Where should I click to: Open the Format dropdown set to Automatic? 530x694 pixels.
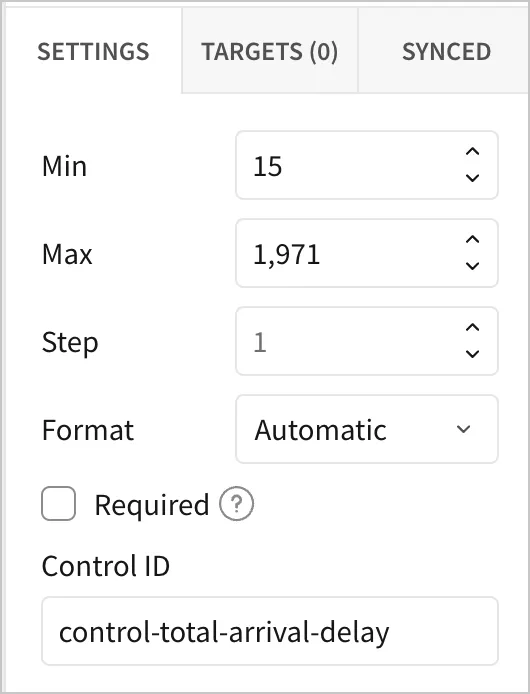pyautogui.click(x=367, y=429)
